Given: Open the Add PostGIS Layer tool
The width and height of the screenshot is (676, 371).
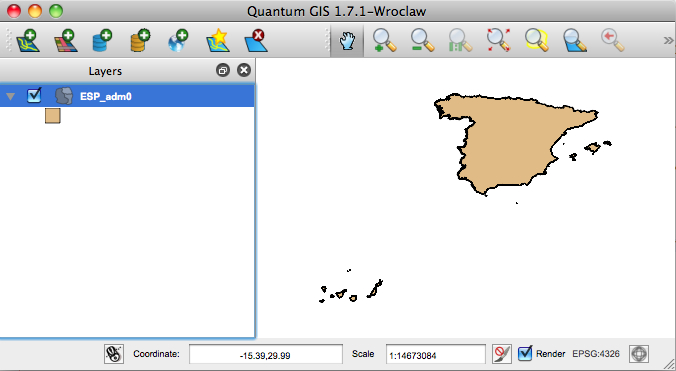Looking at the screenshot, I should [x=102, y=41].
